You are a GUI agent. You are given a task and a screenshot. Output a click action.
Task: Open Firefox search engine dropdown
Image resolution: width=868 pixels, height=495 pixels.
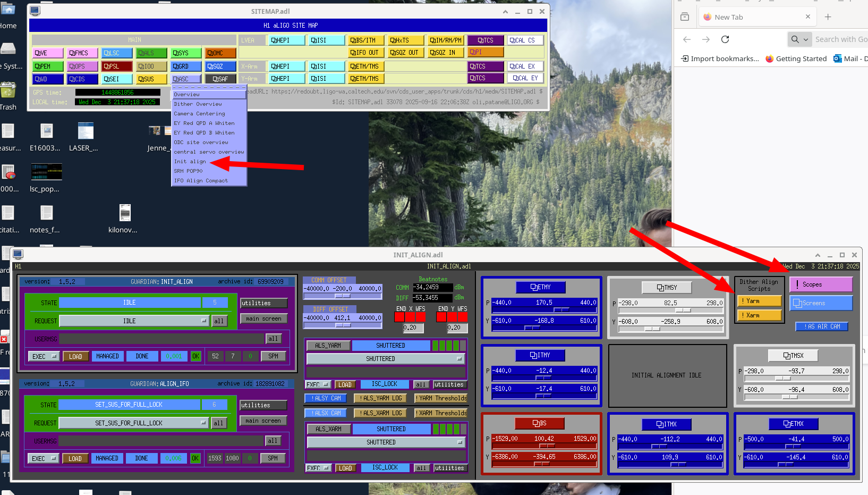pyautogui.click(x=799, y=39)
